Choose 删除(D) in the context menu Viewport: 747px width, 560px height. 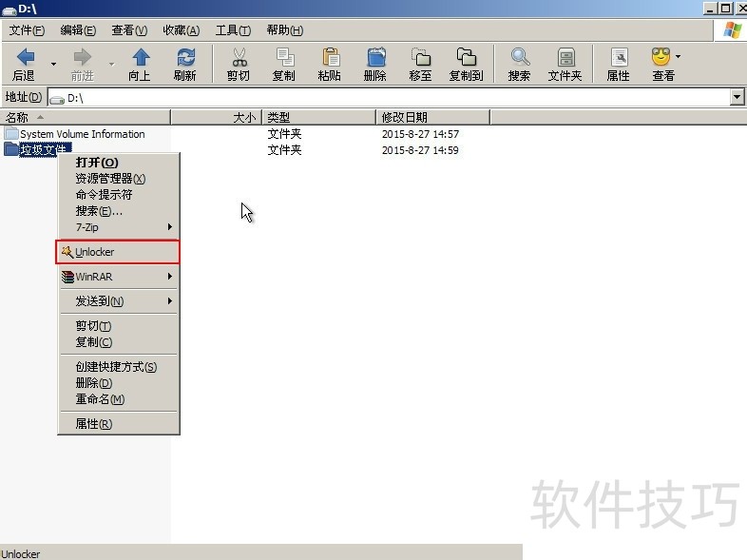tap(118, 384)
